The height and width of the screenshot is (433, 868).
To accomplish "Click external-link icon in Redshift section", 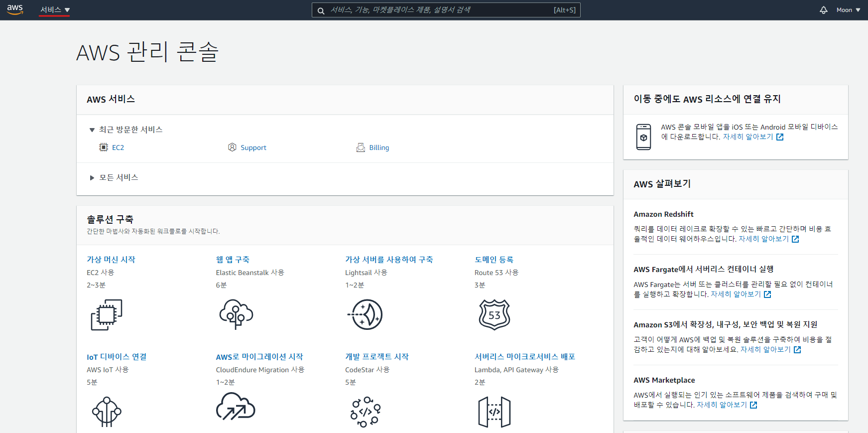I will coord(795,239).
